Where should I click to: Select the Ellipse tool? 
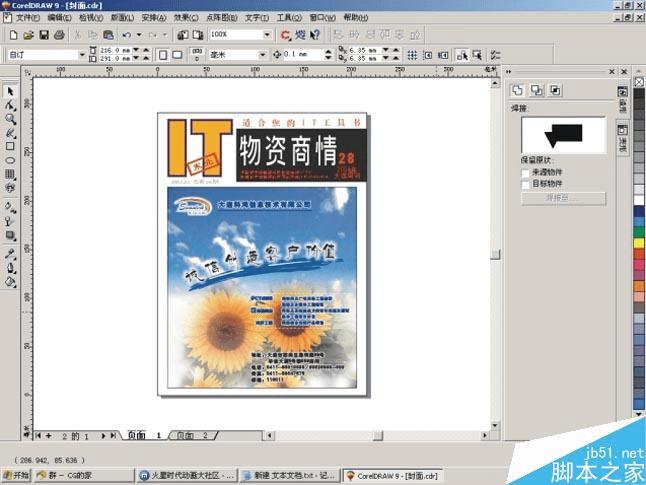coord(10,160)
